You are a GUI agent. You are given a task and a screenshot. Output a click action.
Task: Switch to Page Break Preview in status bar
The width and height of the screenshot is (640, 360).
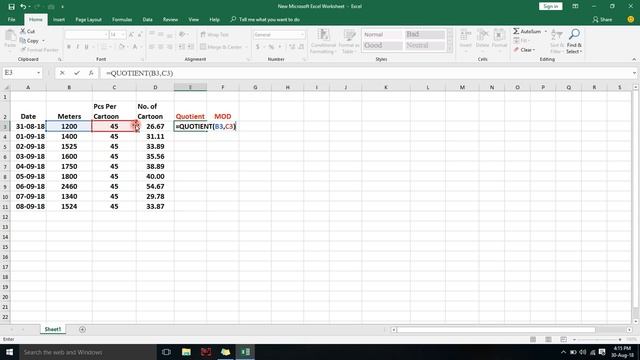[x=564, y=339]
